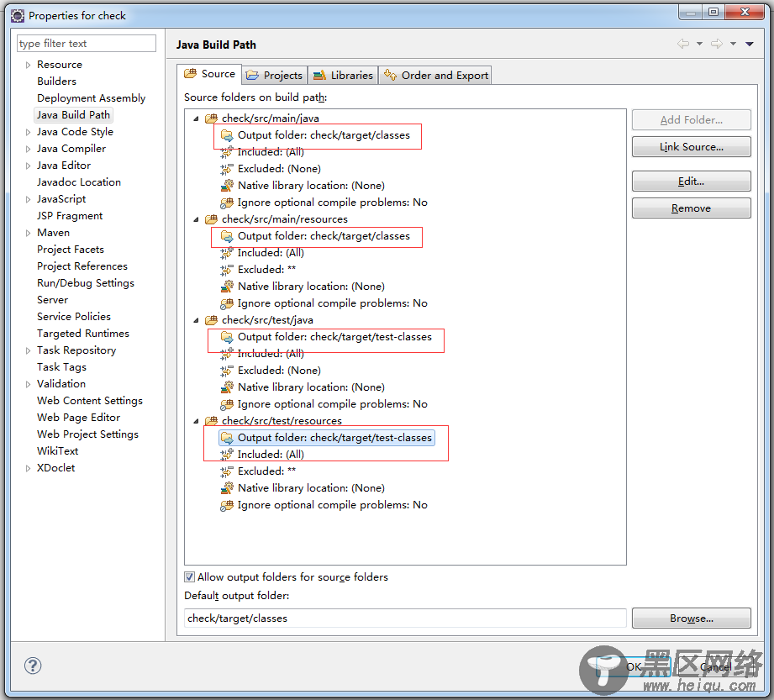Click the source folder icon of check/src/test/java

point(211,320)
